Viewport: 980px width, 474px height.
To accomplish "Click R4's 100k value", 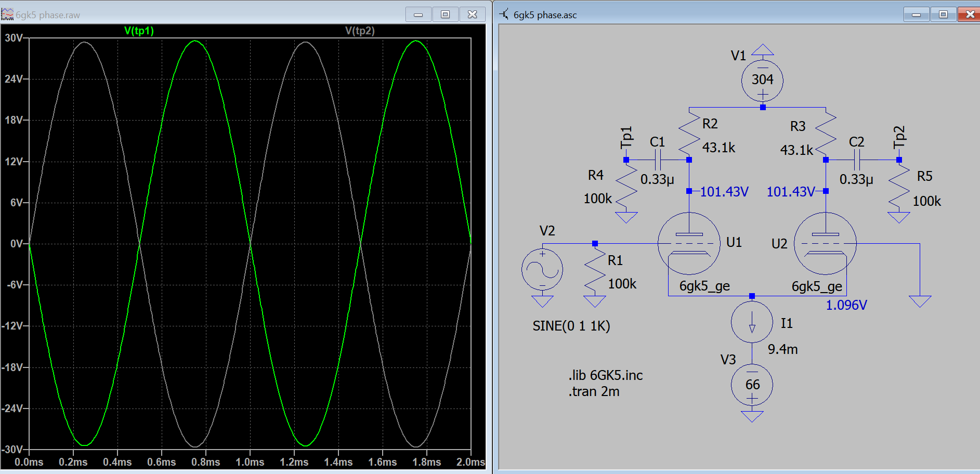I will [x=598, y=199].
